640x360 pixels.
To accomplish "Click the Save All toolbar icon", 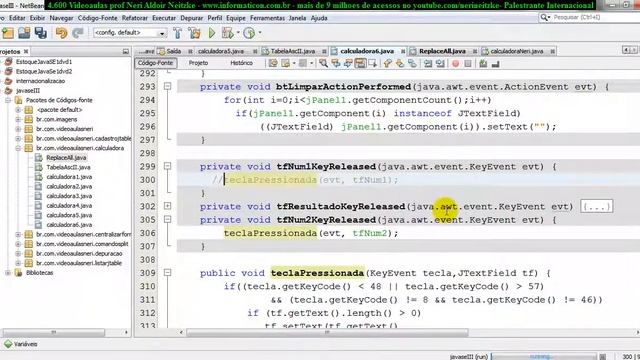I will (40, 33).
